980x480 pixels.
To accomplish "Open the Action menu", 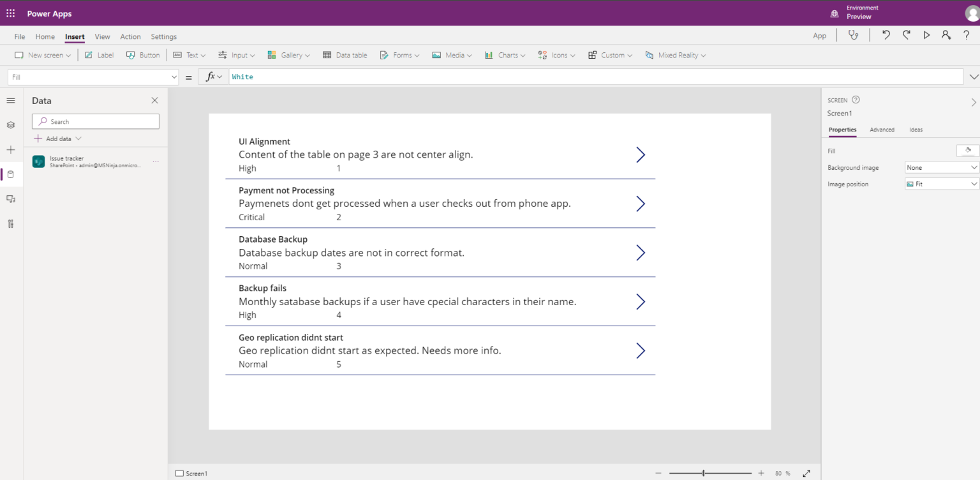I will (x=130, y=36).
